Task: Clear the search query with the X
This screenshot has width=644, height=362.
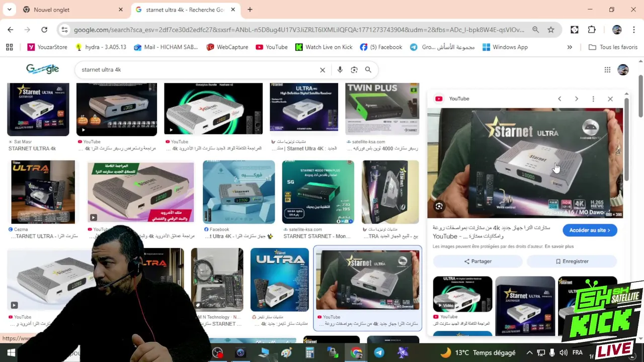Action: pyautogui.click(x=323, y=70)
